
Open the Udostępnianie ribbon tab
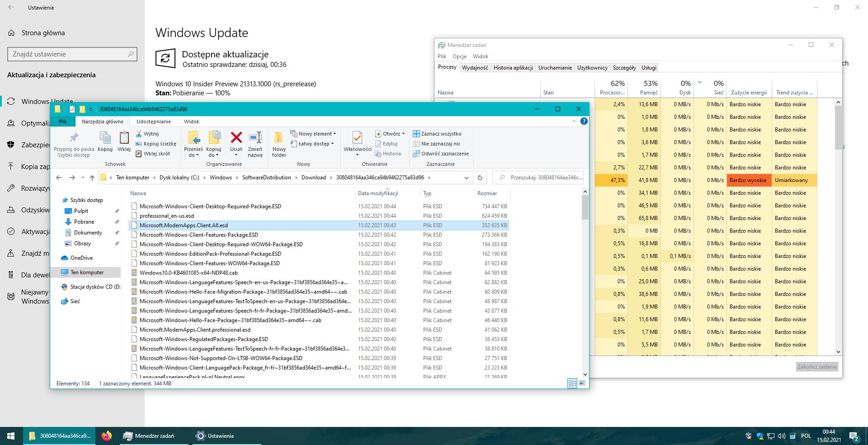pyautogui.click(x=154, y=122)
